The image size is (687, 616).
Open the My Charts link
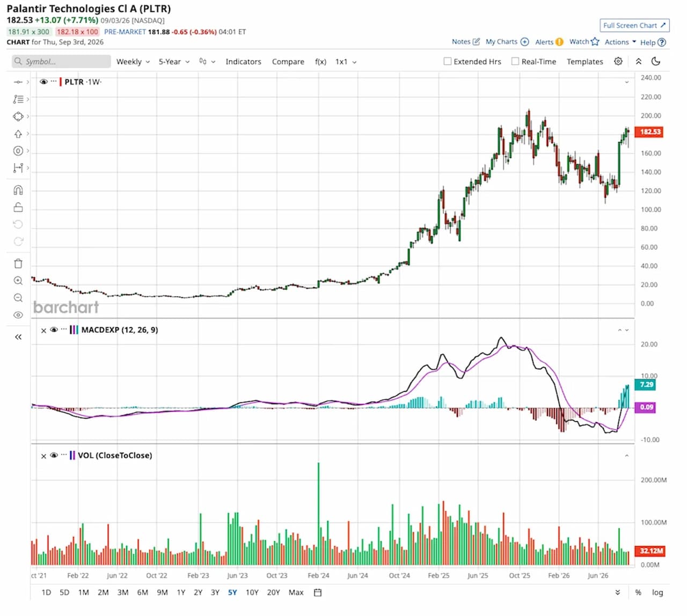(x=507, y=42)
